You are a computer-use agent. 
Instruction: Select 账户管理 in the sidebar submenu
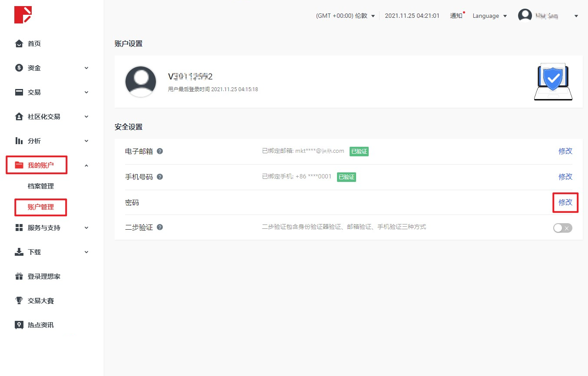41,207
